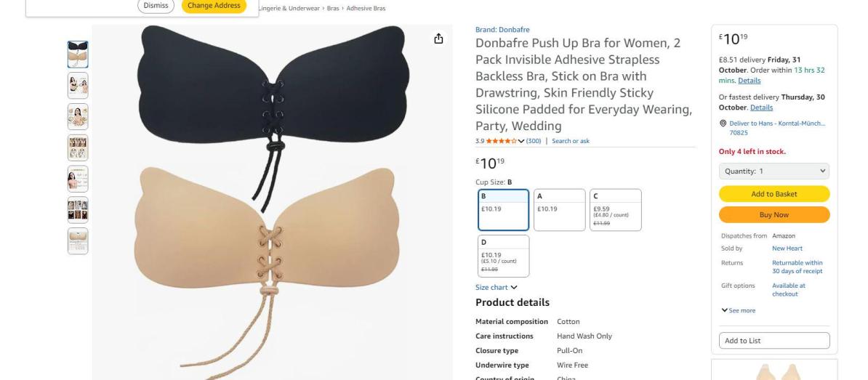Image resolution: width=868 pixels, height=380 pixels.
Task: Dismiss the address popup
Action: click(x=156, y=6)
